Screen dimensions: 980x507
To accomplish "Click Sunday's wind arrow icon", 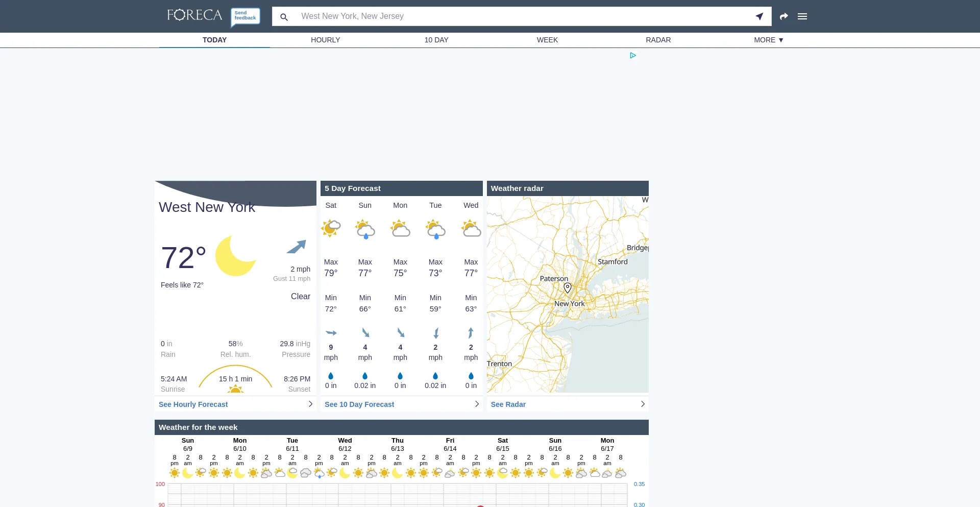I will click(365, 333).
